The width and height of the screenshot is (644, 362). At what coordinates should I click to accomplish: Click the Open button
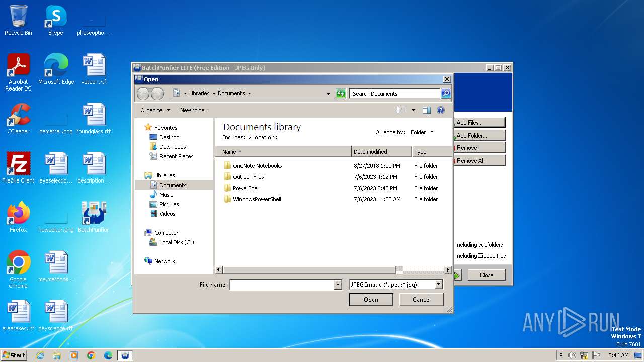coord(371,300)
